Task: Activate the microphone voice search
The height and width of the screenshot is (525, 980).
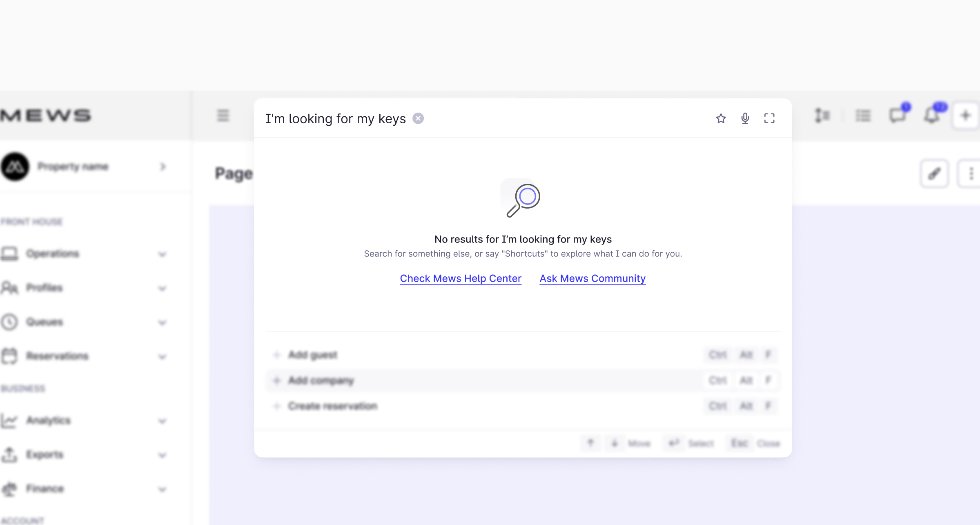Action: [x=745, y=118]
